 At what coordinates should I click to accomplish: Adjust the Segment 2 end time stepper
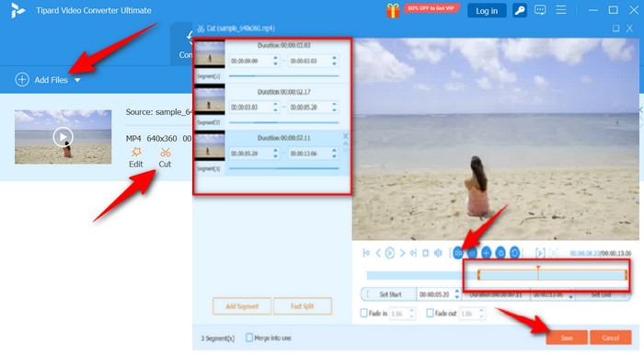(x=334, y=108)
